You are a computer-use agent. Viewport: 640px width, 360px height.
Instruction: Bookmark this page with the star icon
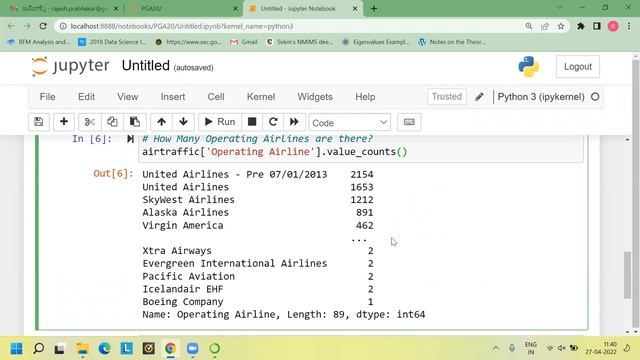561,26
